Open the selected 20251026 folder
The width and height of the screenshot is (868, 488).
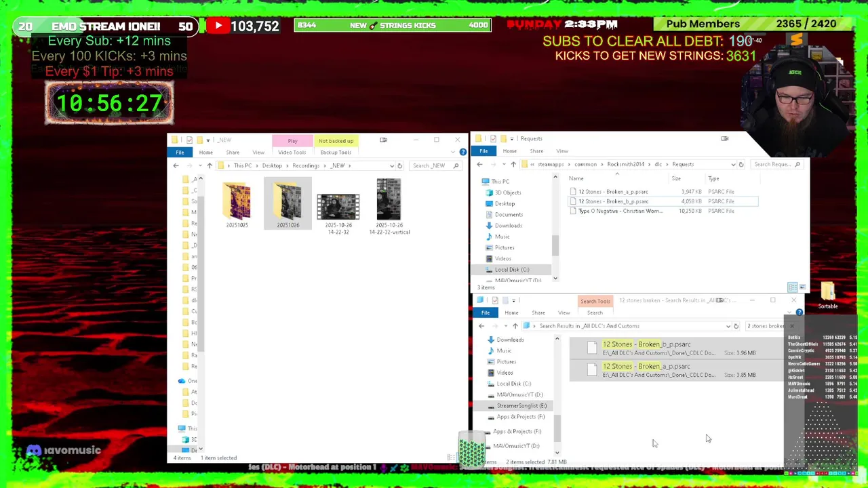pos(288,204)
